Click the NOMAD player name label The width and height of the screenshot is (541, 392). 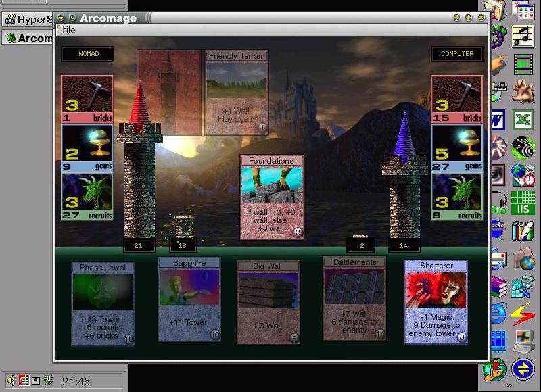[87, 54]
